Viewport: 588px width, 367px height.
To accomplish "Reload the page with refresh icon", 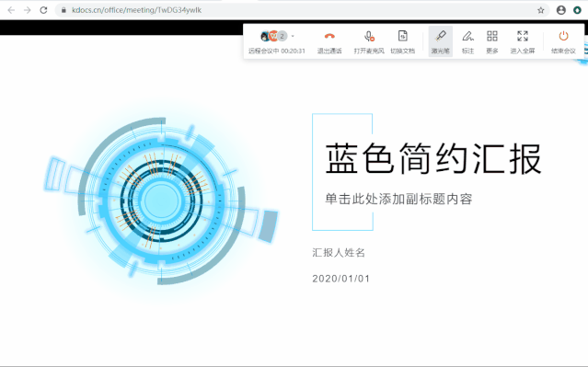I will 43,10.
